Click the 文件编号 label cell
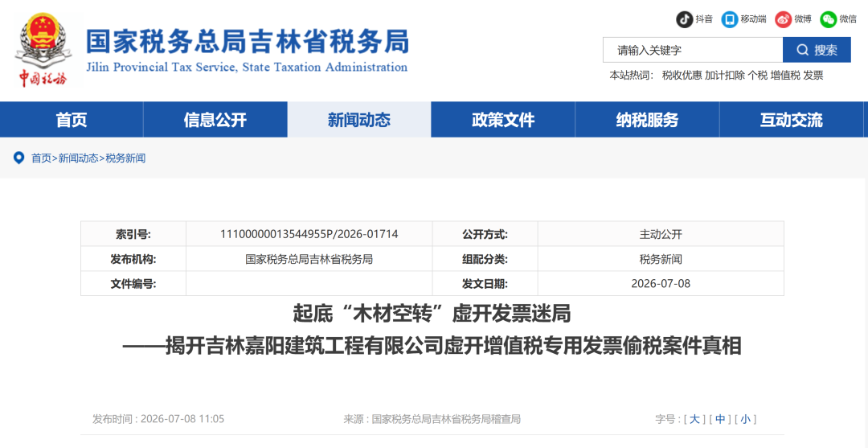 (133, 284)
